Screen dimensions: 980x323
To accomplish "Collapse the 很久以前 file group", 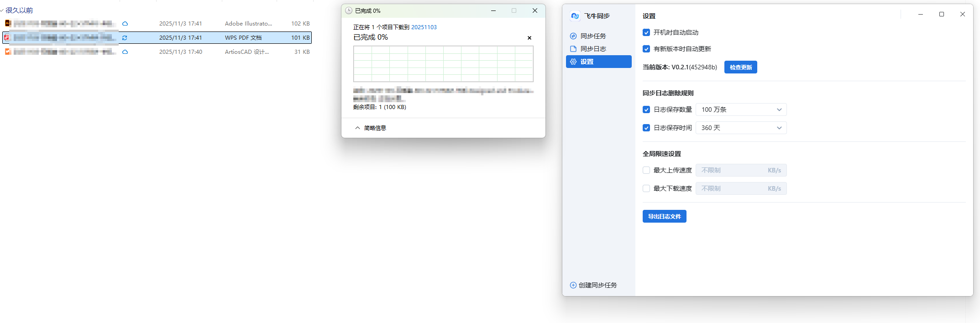I will click(2, 10).
